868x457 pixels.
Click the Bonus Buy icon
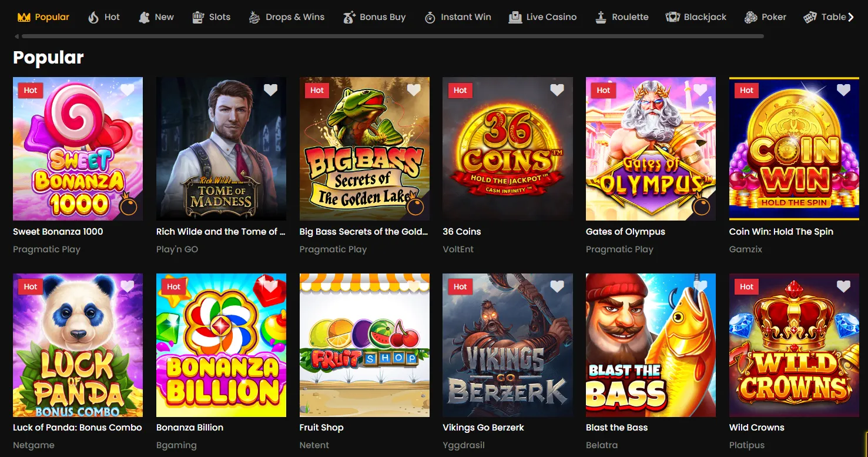point(349,17)
